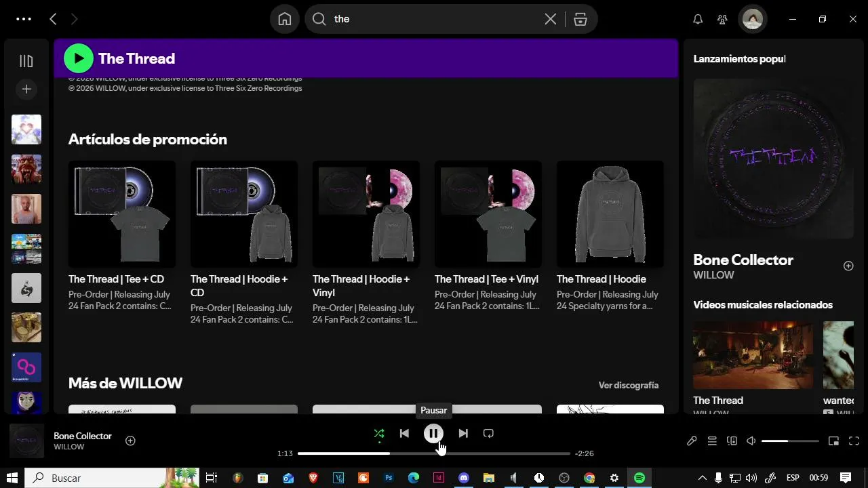868x488 pixels.
Task: Open the notifications bell
Action: tap(698, 19)
